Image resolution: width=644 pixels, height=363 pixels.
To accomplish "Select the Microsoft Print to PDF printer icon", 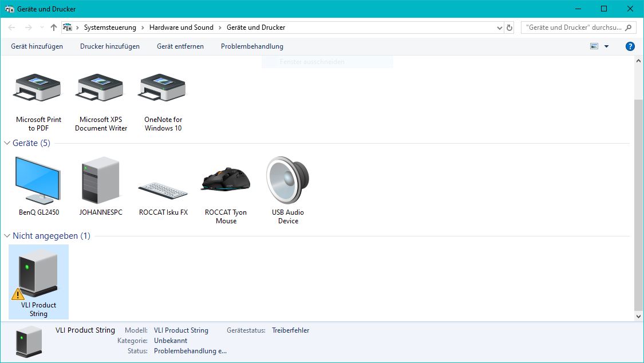I will pyautogui.click(x=38, y=88).
